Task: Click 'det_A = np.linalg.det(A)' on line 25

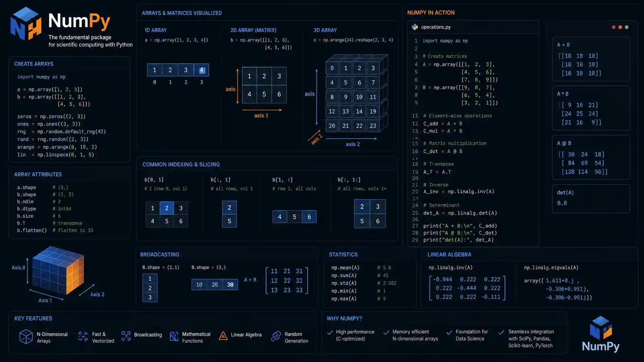Action: (x=460, y=213)
